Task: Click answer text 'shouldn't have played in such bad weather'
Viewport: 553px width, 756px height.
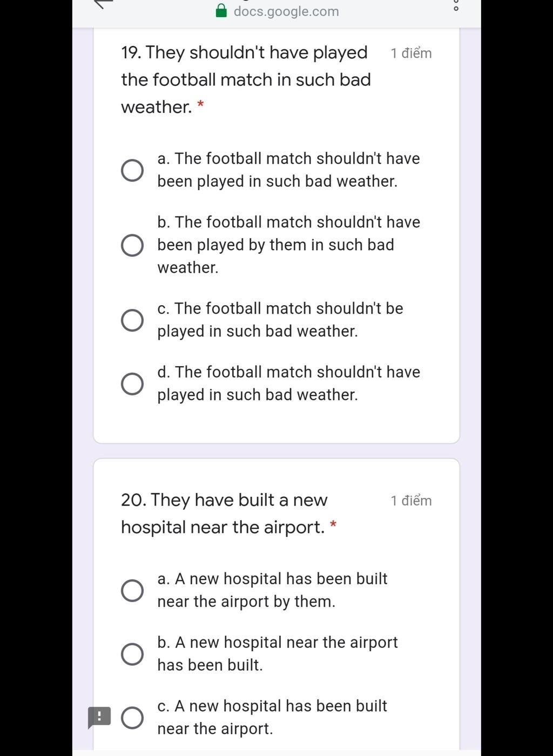Action: coord(288,383)
